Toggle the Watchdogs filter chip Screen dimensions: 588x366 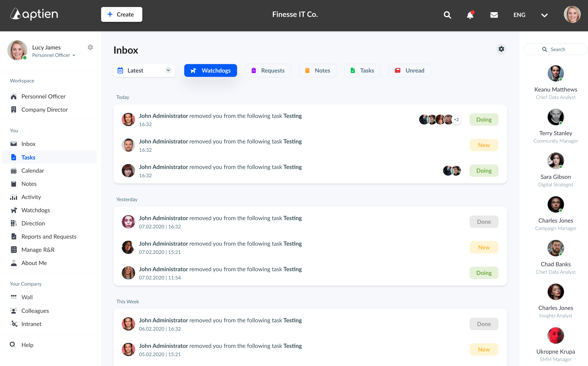coord(210,70)
